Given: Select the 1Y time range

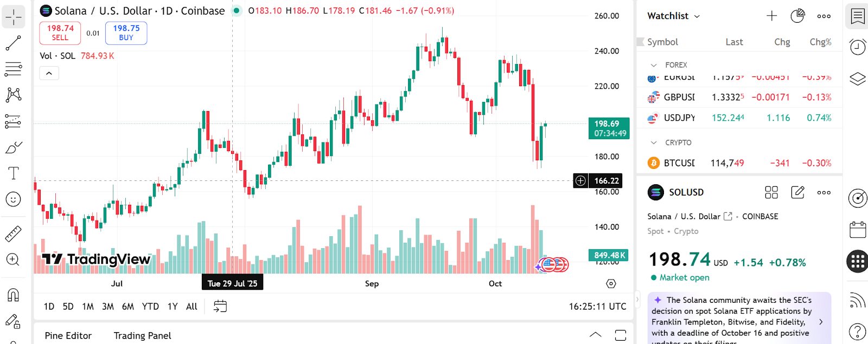Looking at the screenshot, I should 173,307.
